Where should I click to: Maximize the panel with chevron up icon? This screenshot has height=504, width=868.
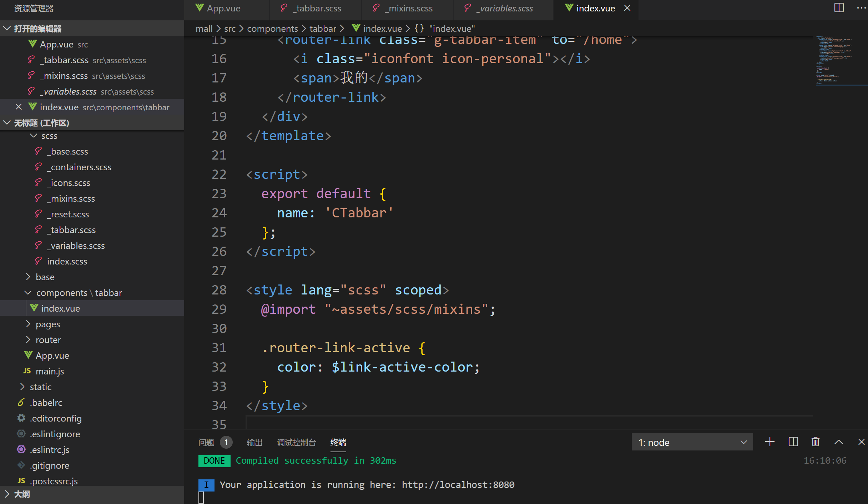pyautogui.click(x=839, y=442)
